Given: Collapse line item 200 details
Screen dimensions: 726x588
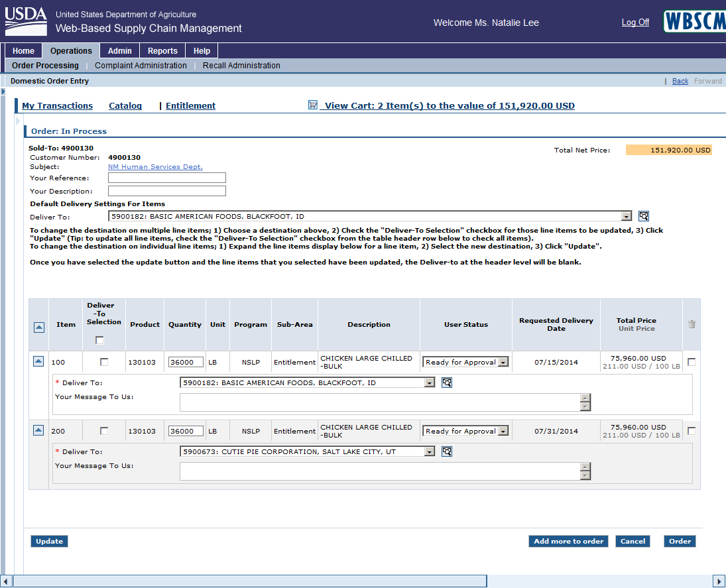Looking at the screenshot, I should click(x=38, y=430).
